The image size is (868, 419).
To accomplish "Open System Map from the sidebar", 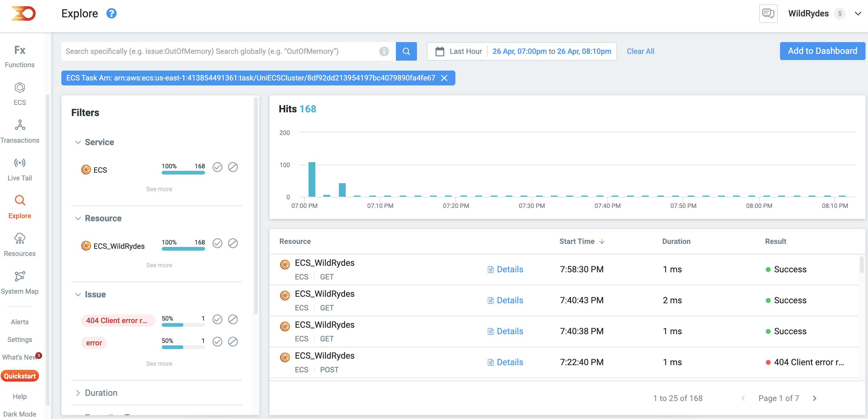I will 20,283.
